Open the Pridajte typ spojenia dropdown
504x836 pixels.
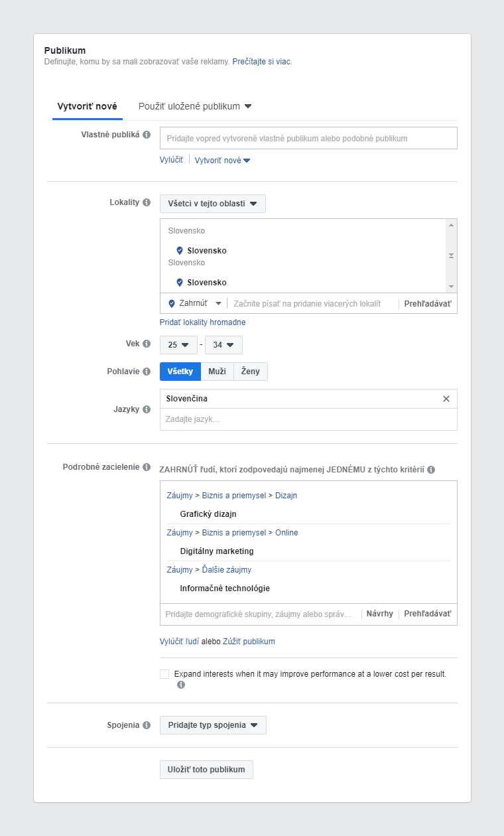pos(212,725)
